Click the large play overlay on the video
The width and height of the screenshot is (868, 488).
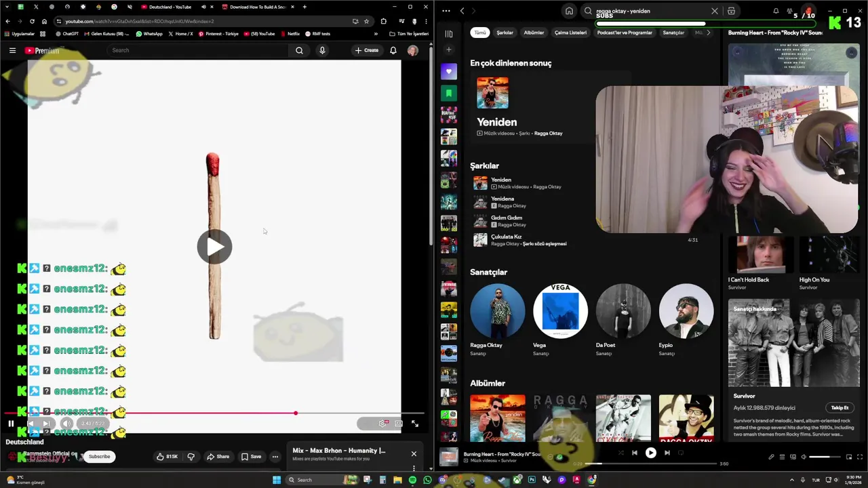214,246
